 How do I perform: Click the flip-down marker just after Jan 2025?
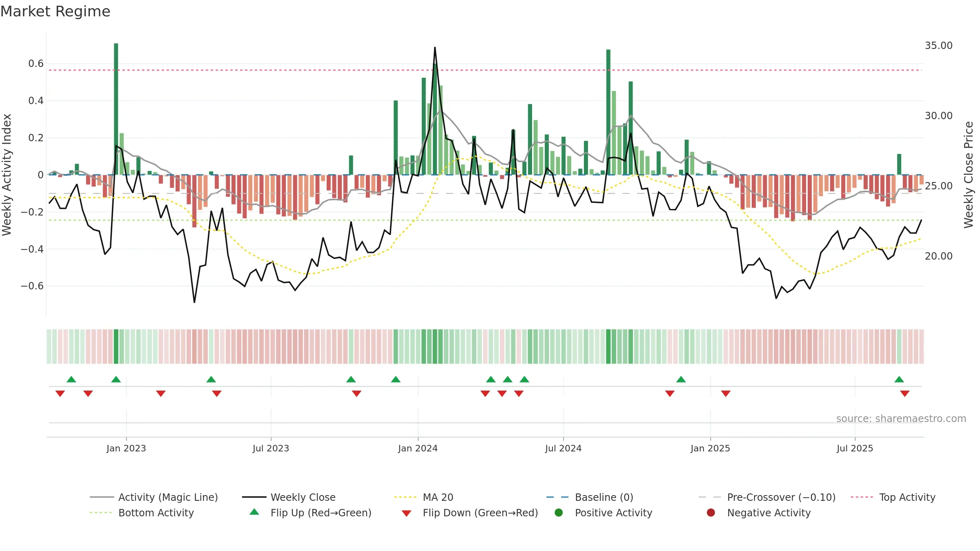coord(726,393)
